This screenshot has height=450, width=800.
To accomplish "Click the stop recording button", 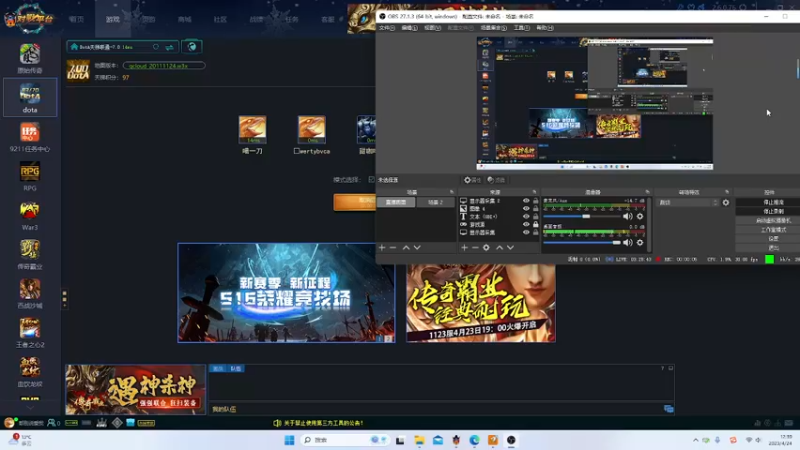I will click(773, 211).
